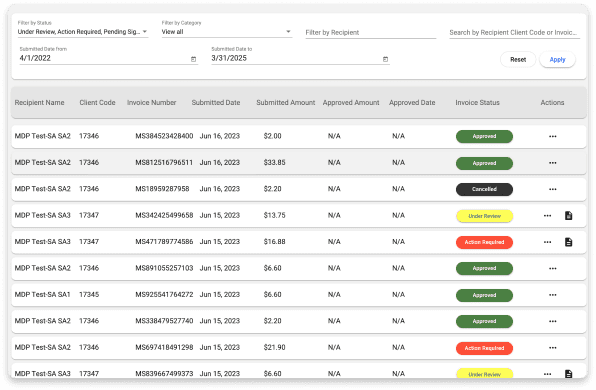Click the submitted amount $16.88
Screen dimensions: 596x390
tap(274, 242)
